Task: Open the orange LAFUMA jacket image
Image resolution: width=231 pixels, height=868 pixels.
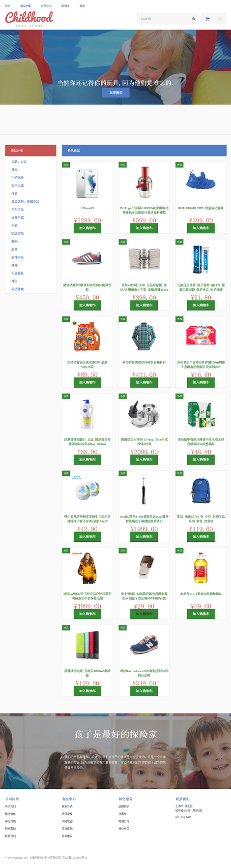Action: (87, 568)
